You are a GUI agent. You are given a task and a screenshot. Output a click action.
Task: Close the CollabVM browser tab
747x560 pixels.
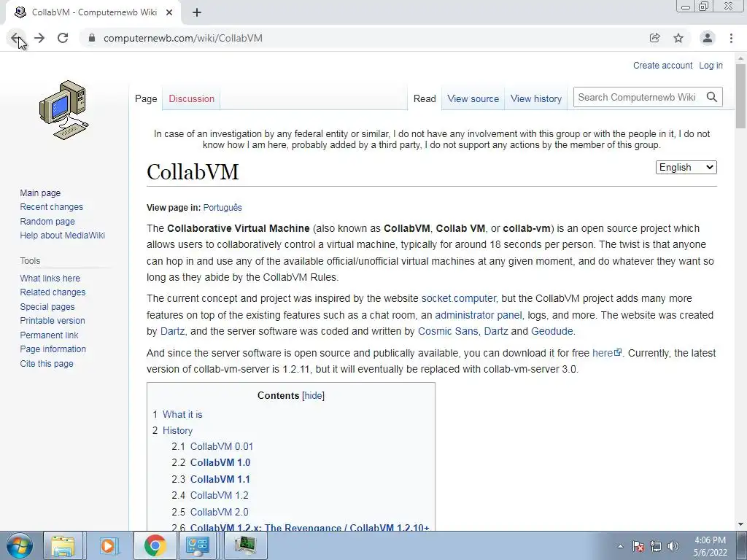pos(169,12)
